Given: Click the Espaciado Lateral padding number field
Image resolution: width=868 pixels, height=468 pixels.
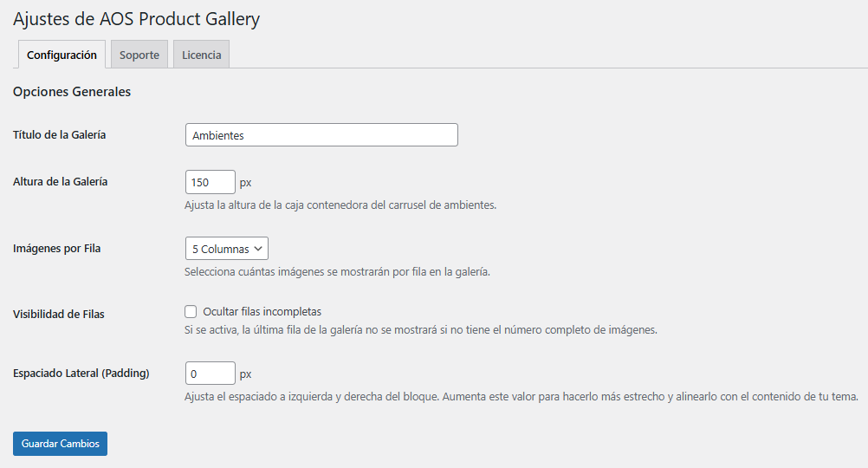Looking at the screenshot, I should coord(211,374).
